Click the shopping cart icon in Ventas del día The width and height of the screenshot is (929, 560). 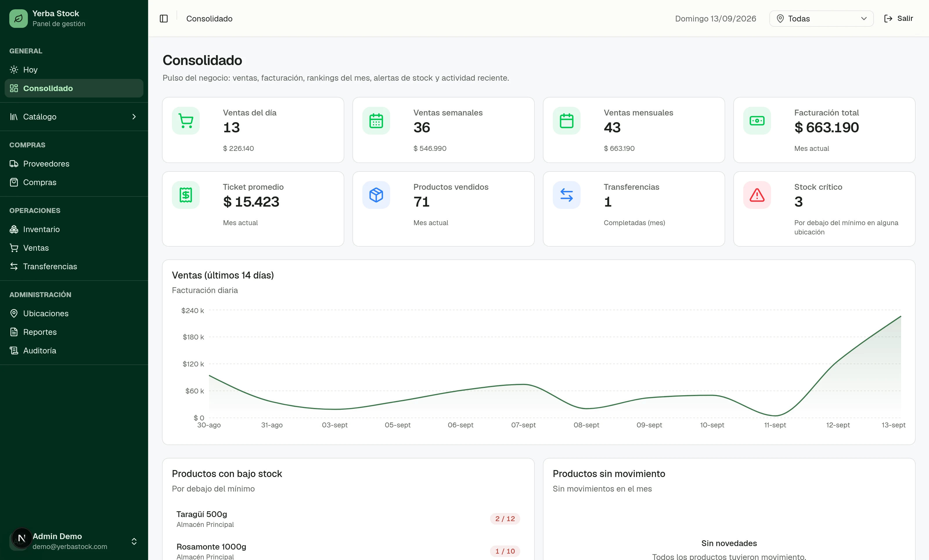tap(186, 121)
